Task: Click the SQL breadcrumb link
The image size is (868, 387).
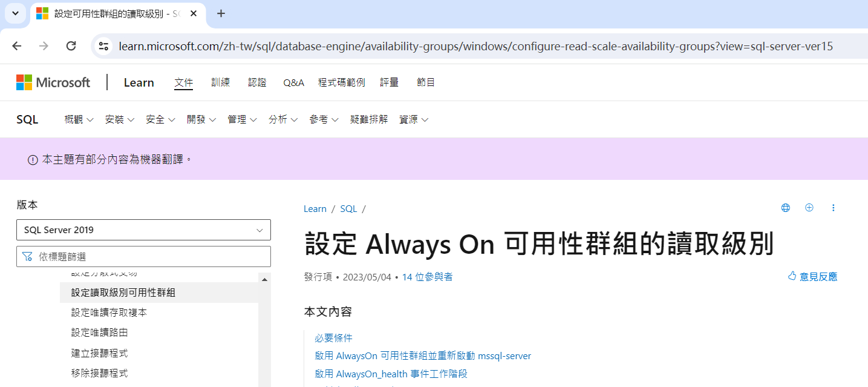Action: click(x=348, y=209)
